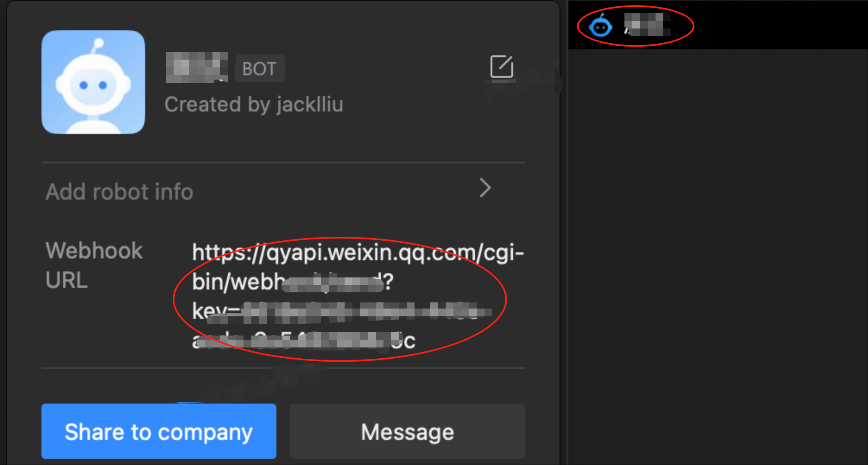Image resolution: width=868 pixels, height=465 pixels.
Task: Click the Share to company button
Action: [x=159, y=431]
